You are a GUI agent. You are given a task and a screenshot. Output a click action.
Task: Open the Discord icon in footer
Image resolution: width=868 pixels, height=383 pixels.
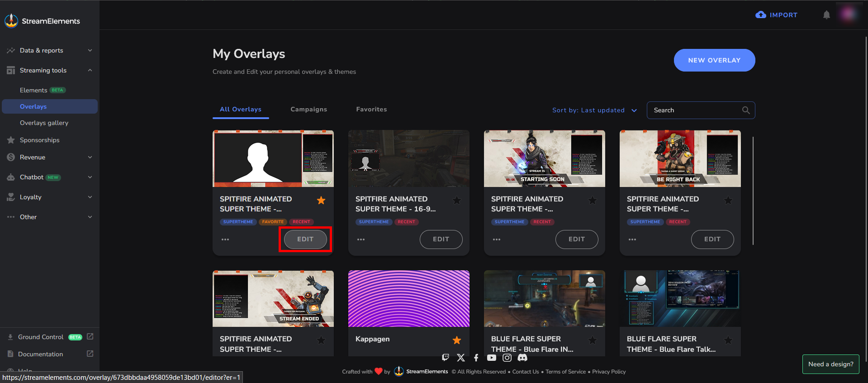(522, 358)
